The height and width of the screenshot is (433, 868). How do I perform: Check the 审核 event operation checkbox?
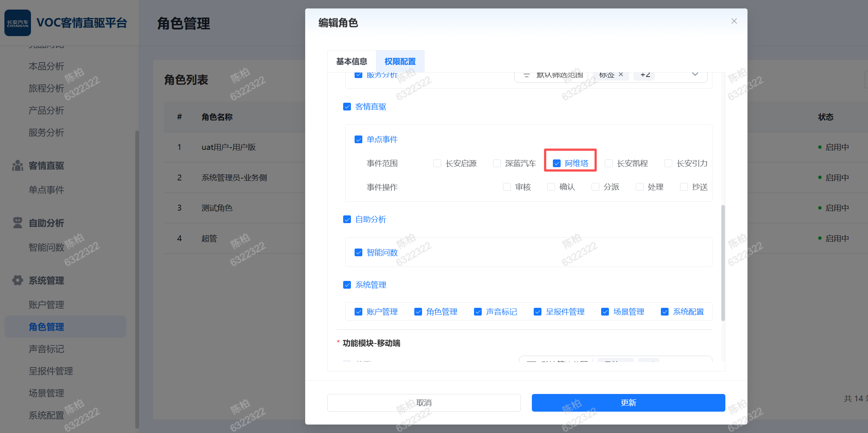(507, 187)
